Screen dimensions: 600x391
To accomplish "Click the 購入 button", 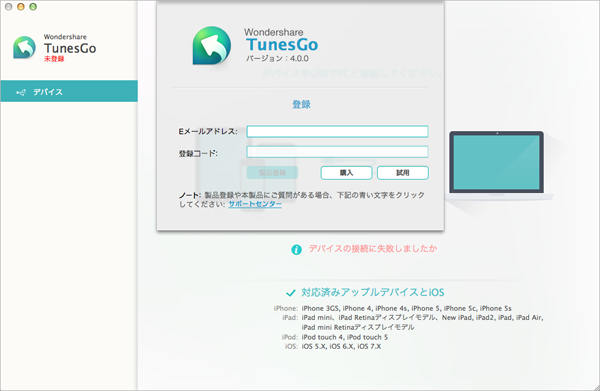I will tap(346, 173).
